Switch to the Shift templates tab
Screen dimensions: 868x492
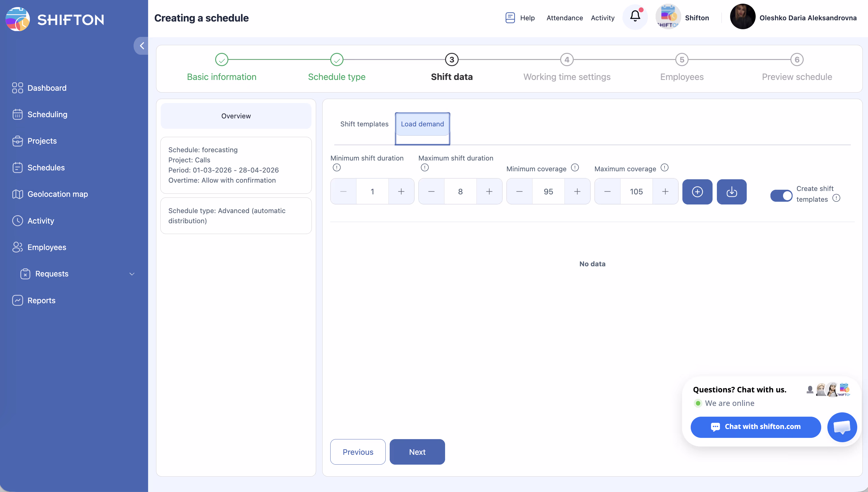point(364,124)
